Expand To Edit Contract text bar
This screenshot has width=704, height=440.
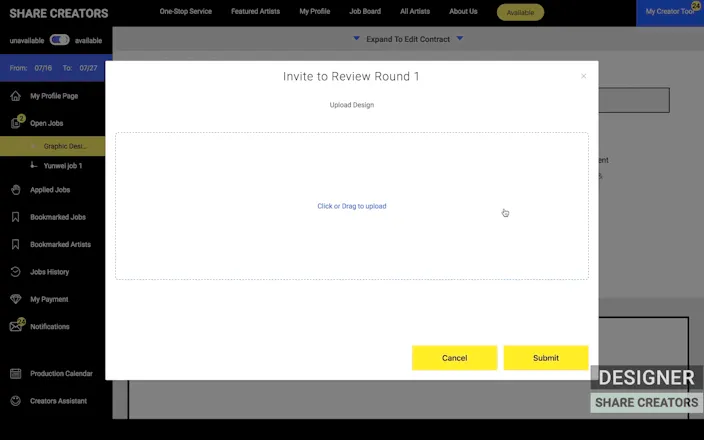click(408, 39)
